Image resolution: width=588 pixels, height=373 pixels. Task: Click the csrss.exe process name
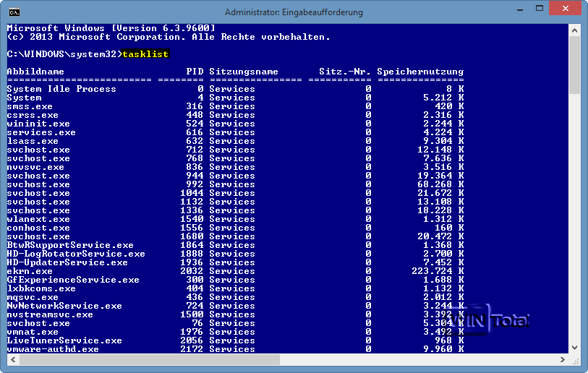[x=33, y=115]
